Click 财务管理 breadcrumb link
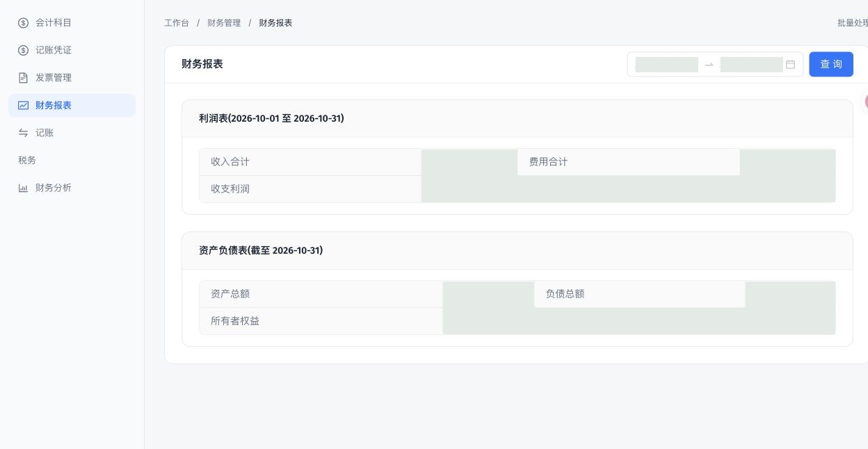 224,23
